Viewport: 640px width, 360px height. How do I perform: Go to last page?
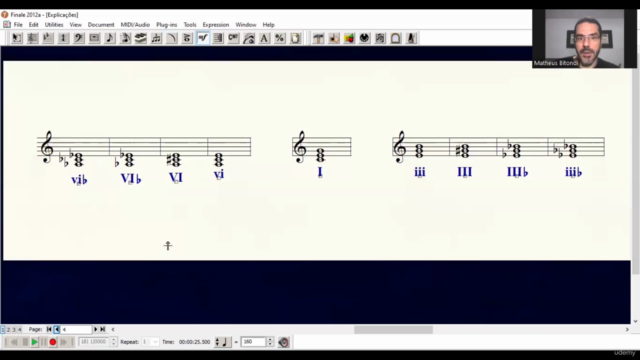point(103,329)
